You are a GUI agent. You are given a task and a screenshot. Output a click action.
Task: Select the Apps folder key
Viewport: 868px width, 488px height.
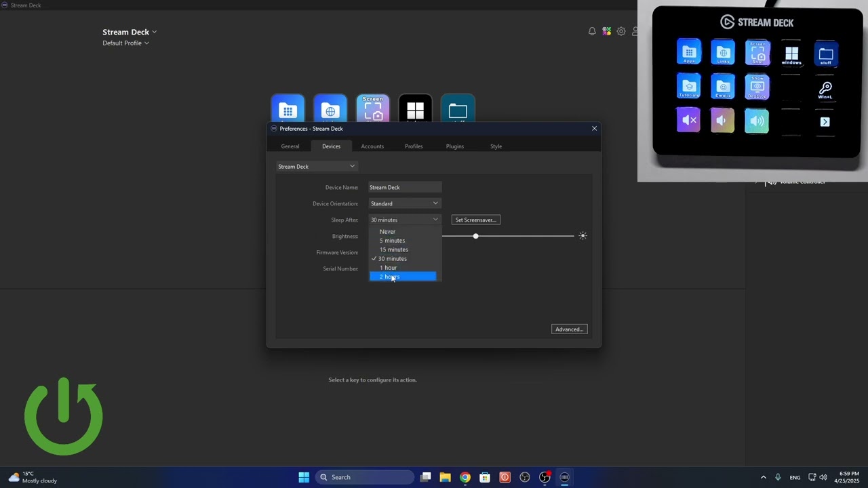[288, 108]
